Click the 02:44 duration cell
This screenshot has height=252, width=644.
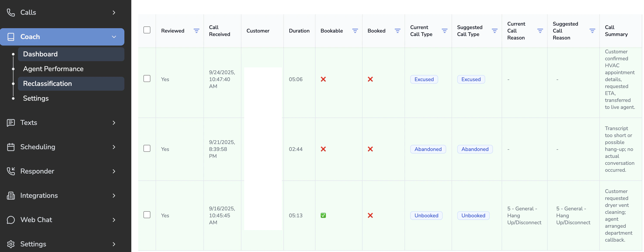296,149
